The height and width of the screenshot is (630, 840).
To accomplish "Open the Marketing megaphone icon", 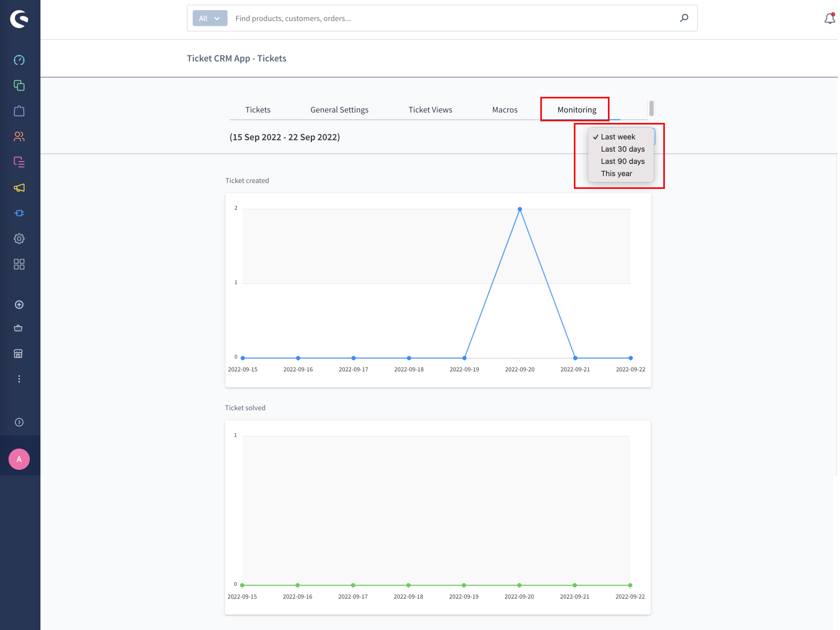I will pos(19,188).
